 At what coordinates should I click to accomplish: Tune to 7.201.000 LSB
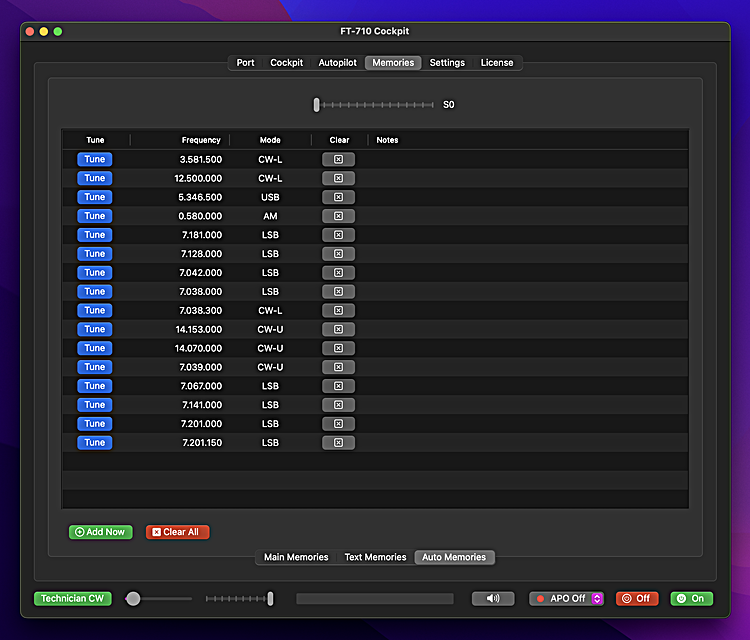pos(95,424)
